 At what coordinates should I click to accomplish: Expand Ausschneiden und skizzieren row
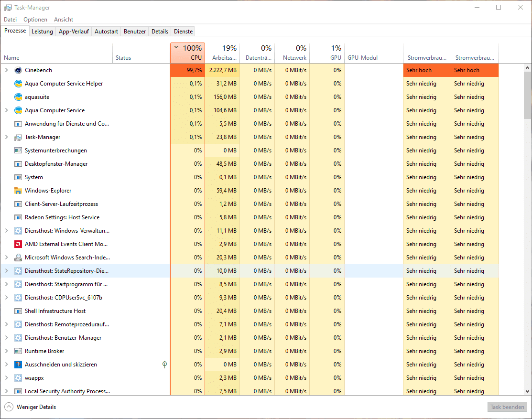pos(6,365)
